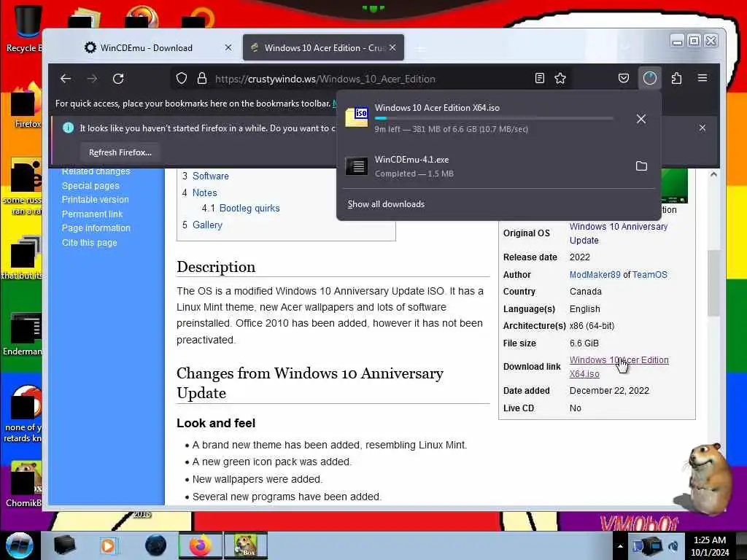Image resolution: width=747 pixels, height=560 pixels.
Task: Click the Description section heading
Action: 216,267
